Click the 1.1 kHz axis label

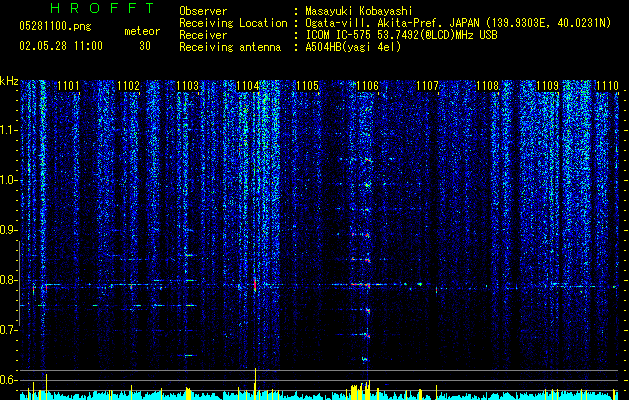[9, 130]
